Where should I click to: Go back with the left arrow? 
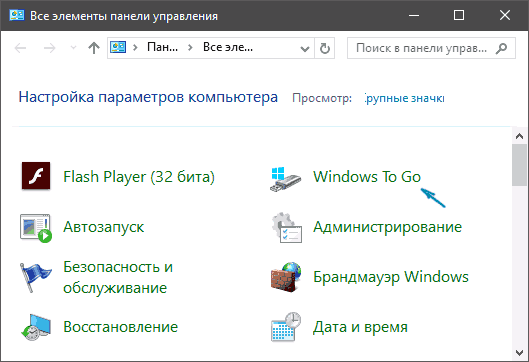coord(20,48)
